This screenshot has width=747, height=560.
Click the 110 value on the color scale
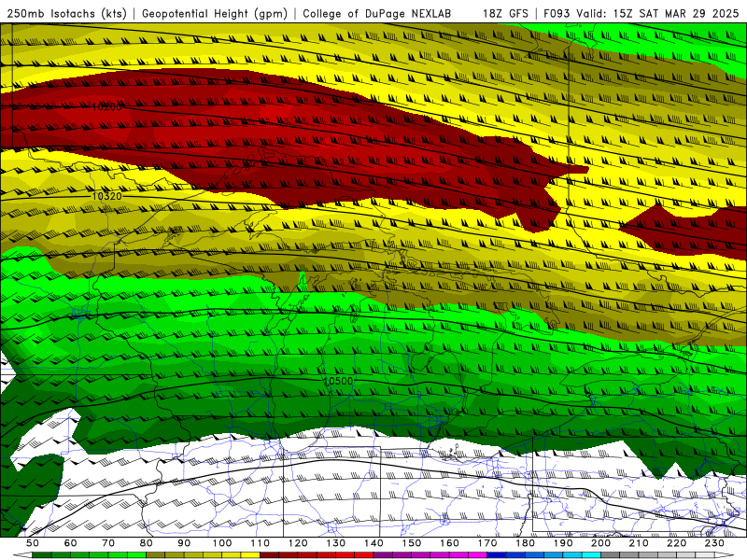(261, 543)
